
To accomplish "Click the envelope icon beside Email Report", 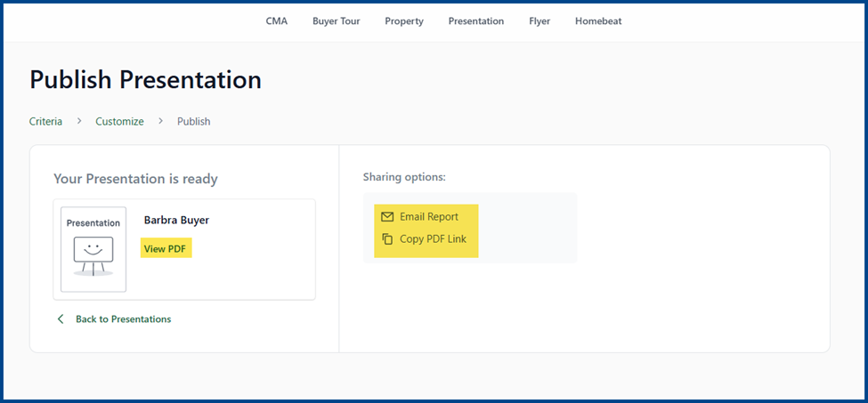I will [387, 217].
